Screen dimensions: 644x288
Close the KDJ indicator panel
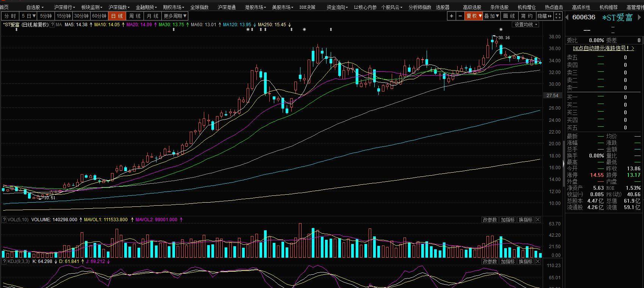click(x=538, y=261)
